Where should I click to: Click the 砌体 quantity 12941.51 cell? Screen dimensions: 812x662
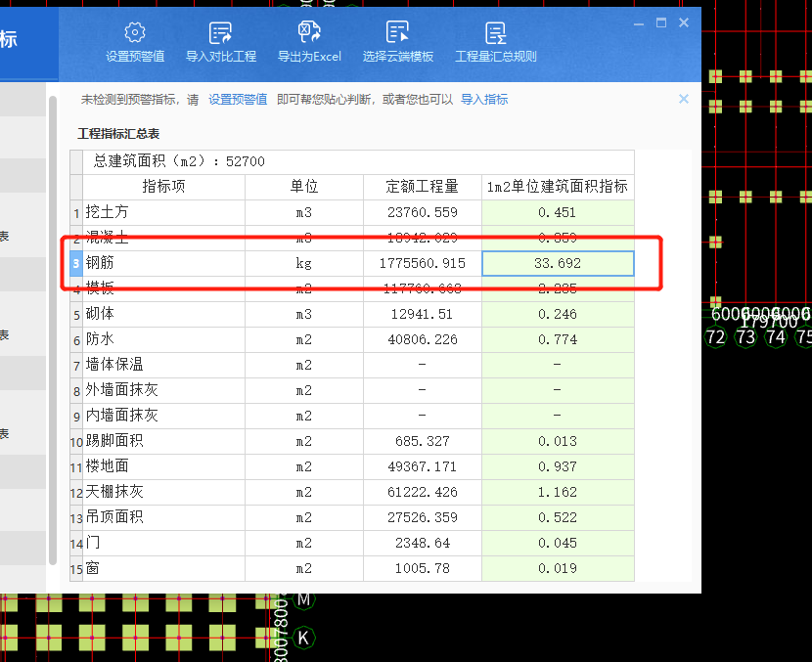[x=422, y=314]
